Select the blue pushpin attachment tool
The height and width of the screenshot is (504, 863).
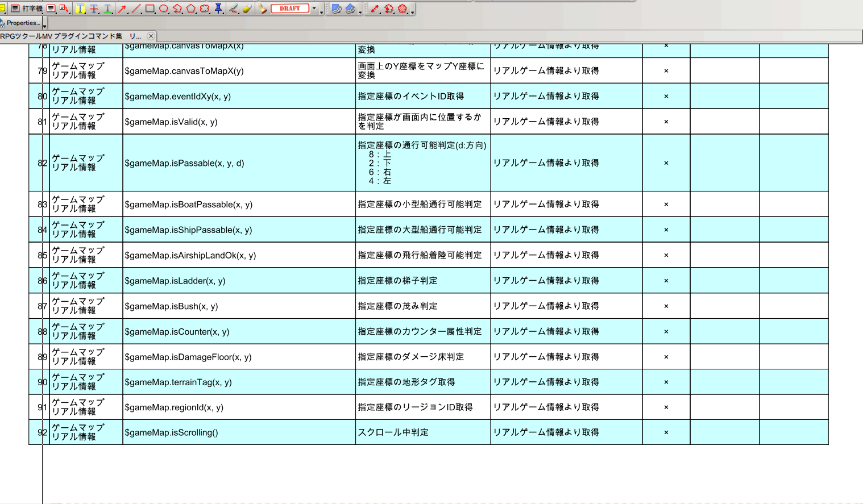click(218, 9)
